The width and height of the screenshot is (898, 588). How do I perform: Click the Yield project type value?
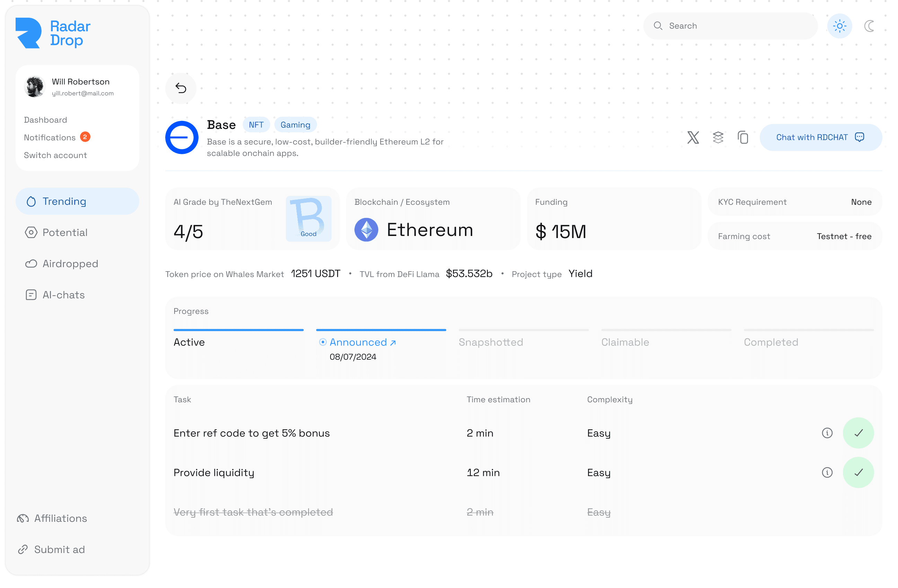point(581,274)
